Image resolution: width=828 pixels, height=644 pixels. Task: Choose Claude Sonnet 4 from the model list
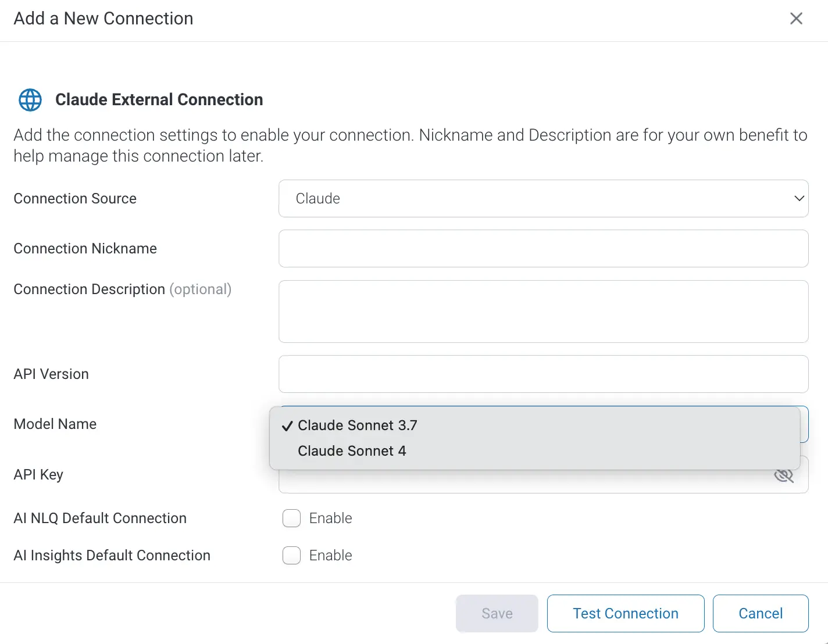352,451
